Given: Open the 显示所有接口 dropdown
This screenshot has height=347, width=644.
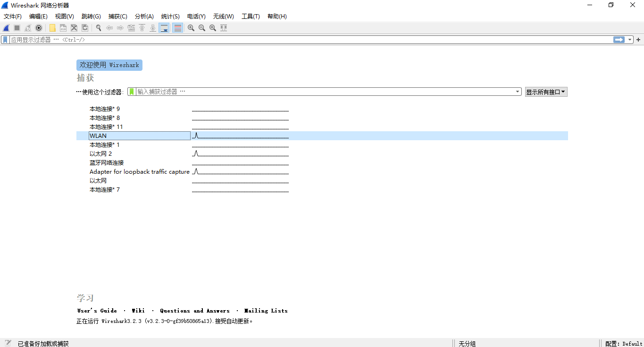Looking at the screenshot, I should (546, 92).
